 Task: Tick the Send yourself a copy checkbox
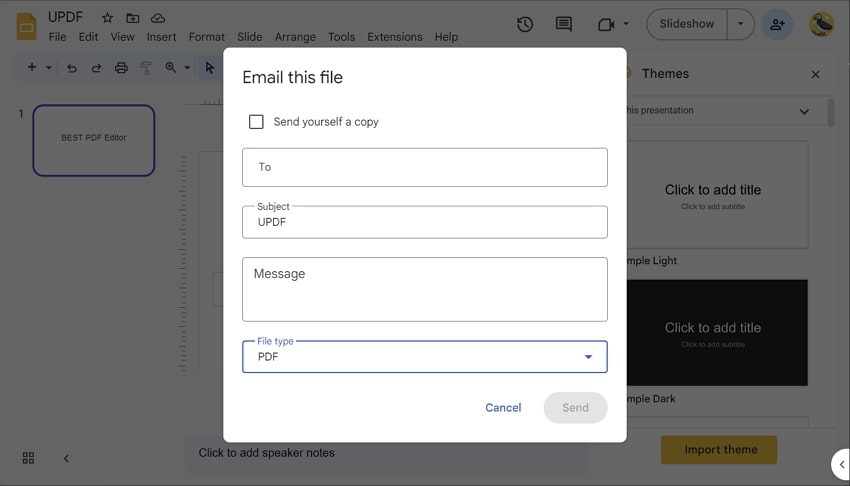pos(256,122)
